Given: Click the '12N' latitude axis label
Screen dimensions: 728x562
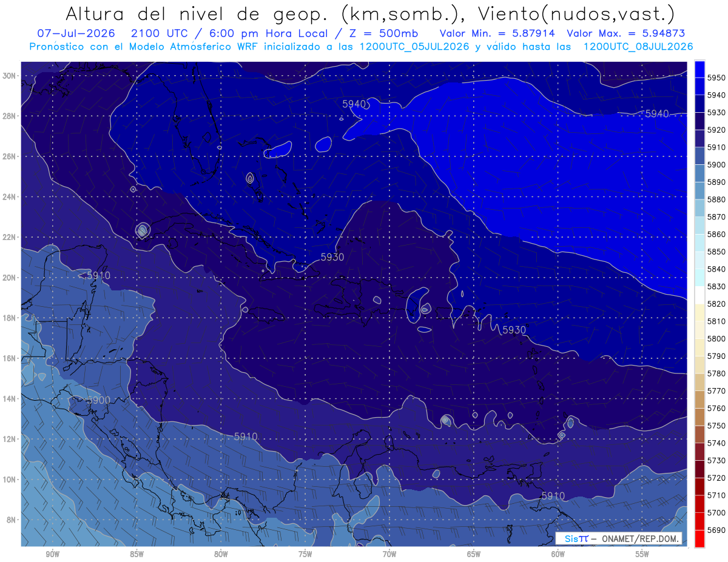Looking at the screenshot, I should [x=10, y=439].
